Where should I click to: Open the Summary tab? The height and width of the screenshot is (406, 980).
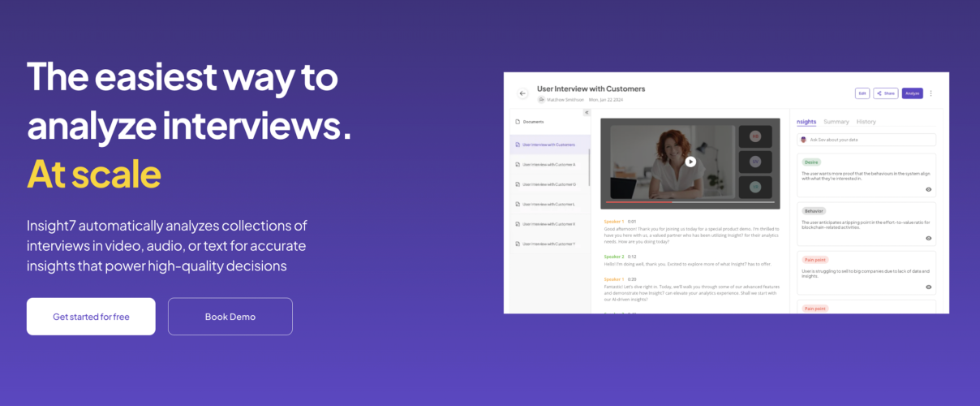tap(836, 122)
